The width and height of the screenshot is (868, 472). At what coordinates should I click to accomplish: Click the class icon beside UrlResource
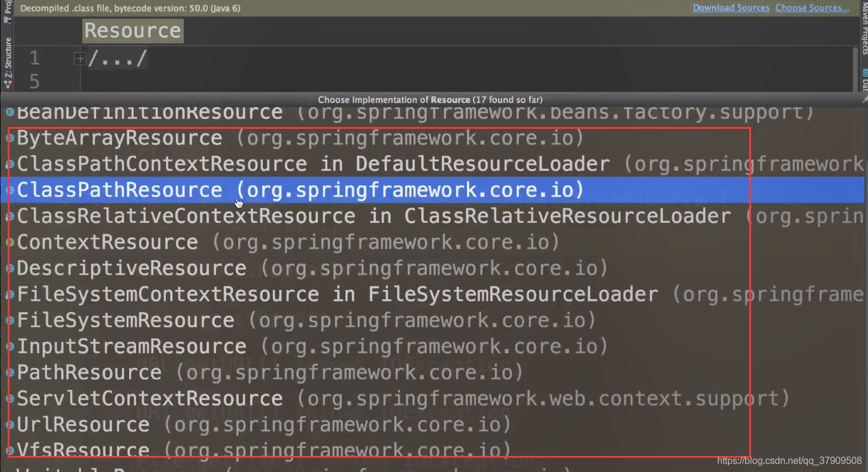[9, 426]
